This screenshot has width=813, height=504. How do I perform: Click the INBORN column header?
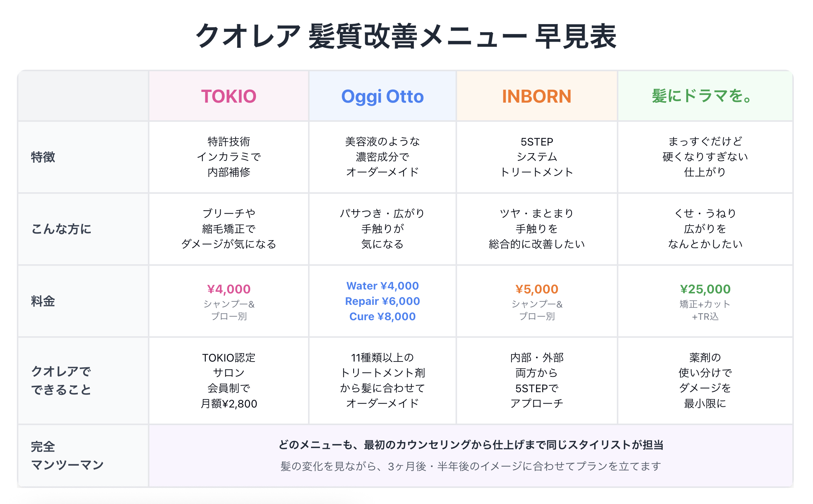point(536,97)
